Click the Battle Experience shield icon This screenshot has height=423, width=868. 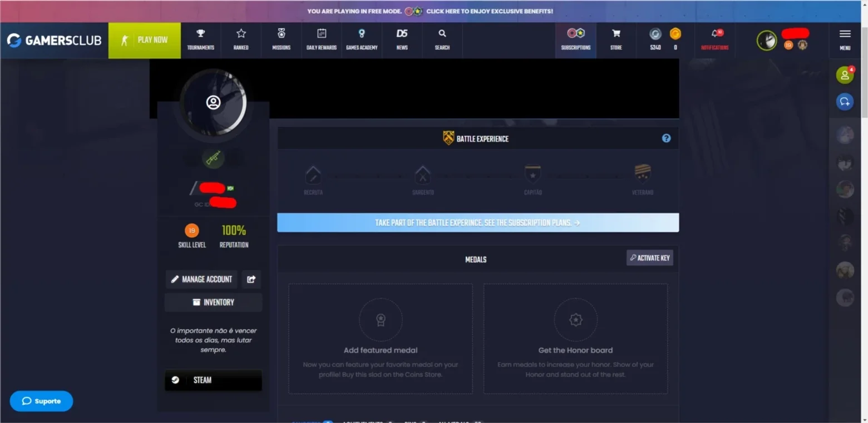tap(448, 138)
